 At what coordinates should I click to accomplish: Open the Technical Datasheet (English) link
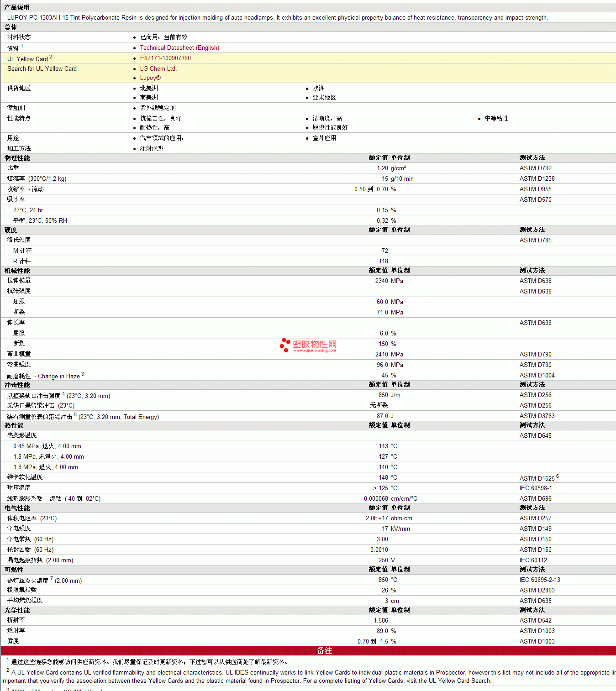[179, 47]
